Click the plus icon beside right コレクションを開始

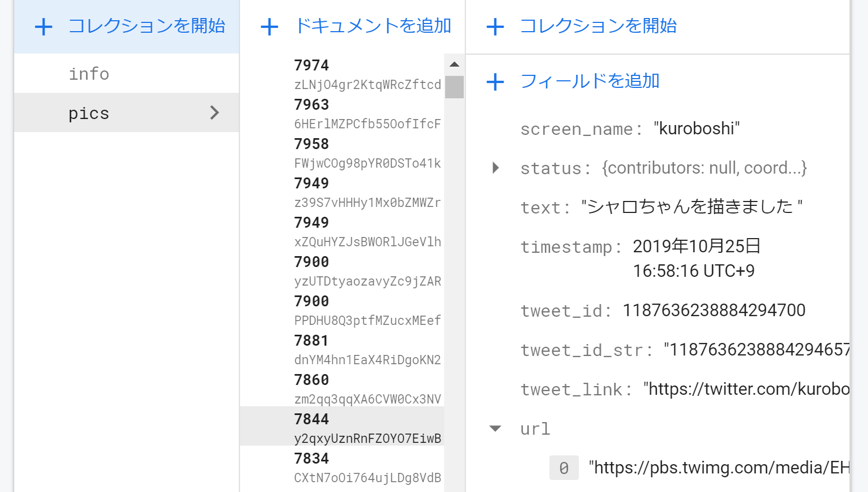(x=495, y=27)
